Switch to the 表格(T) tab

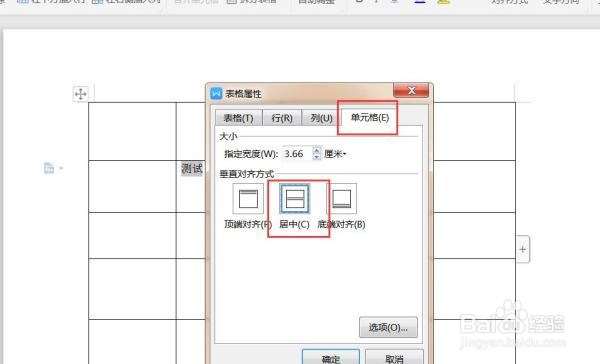[238, 118]
